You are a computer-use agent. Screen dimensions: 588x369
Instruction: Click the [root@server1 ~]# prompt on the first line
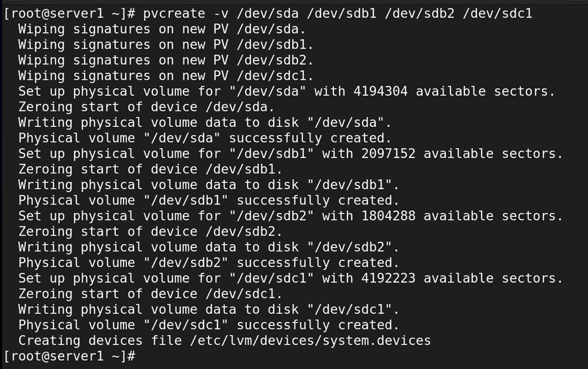tap(69, 14)
